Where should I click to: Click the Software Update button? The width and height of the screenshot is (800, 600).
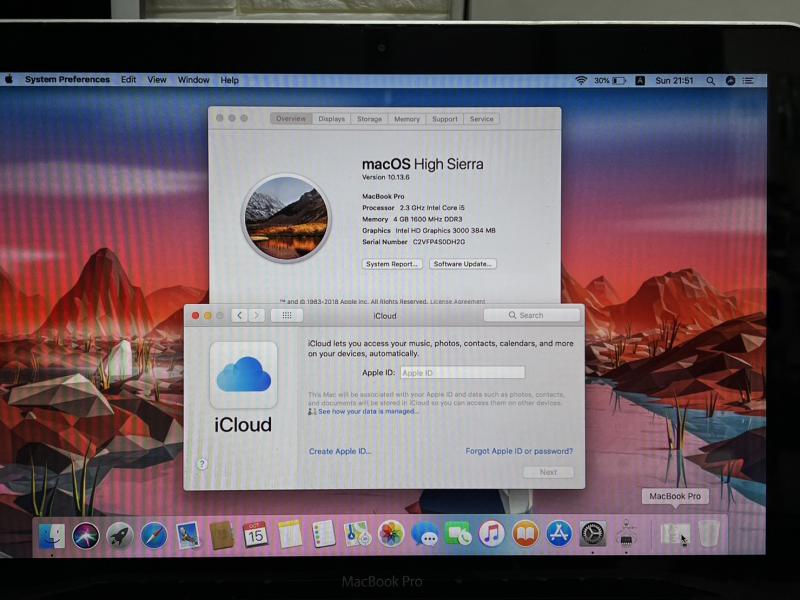click(462, 264)
